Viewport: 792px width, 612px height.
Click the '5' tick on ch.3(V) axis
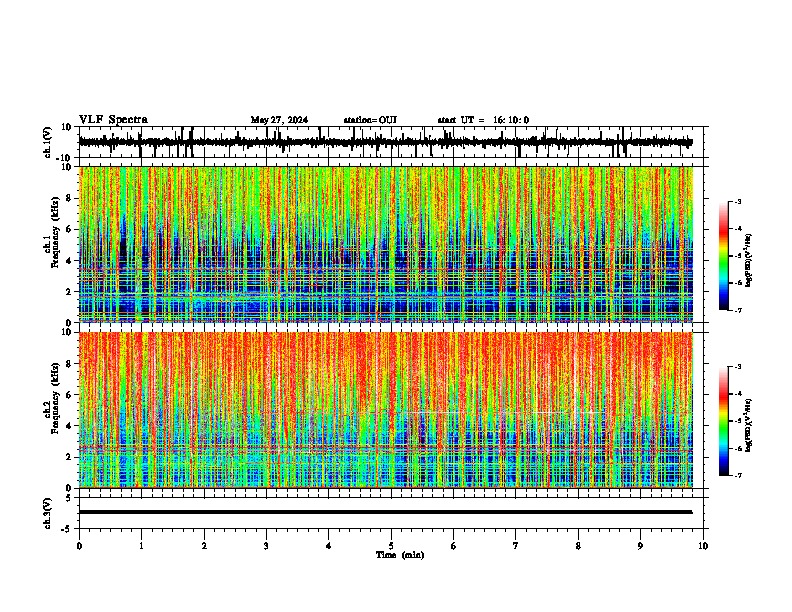[x=69, y=497]
